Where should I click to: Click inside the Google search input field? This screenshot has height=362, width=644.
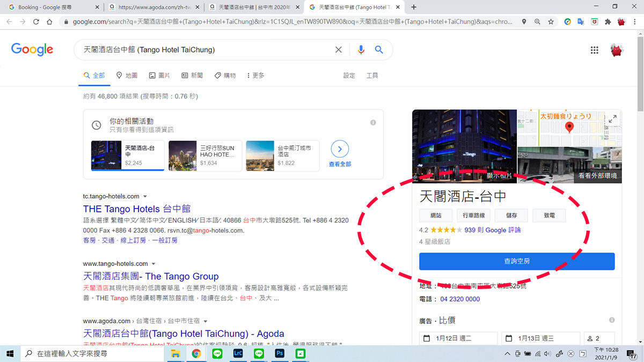click(215, 49)
